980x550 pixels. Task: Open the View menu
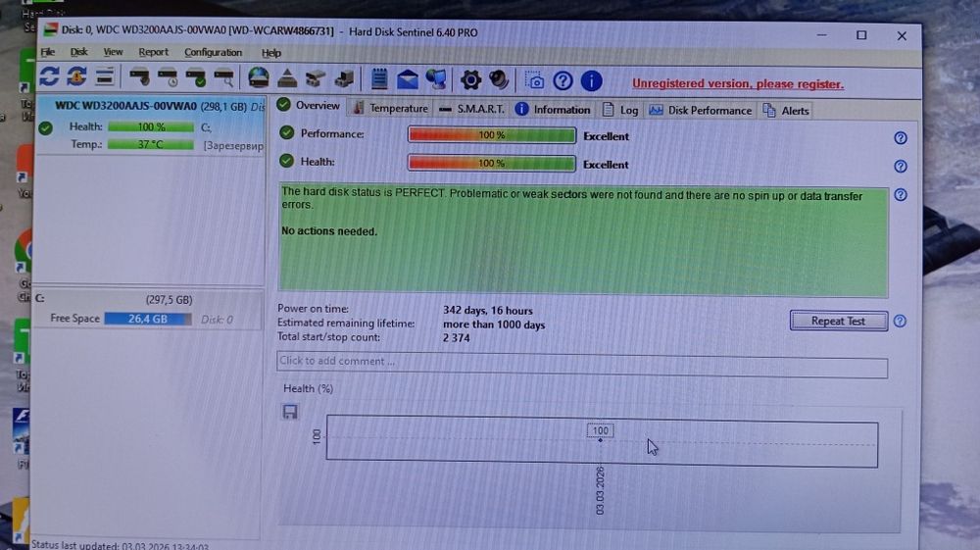[x=113, y=52]
